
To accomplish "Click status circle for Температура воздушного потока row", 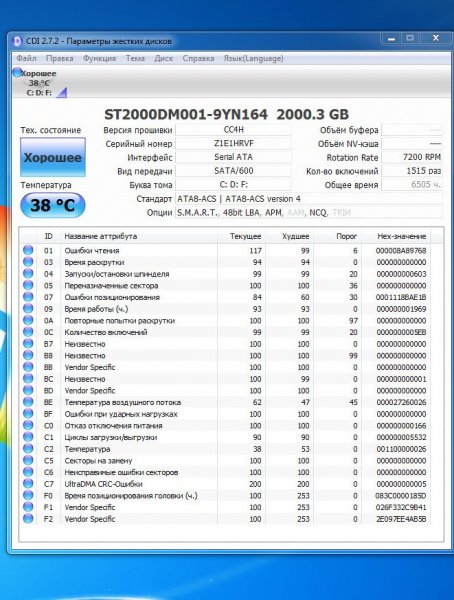I will click(x=28, y=402).
